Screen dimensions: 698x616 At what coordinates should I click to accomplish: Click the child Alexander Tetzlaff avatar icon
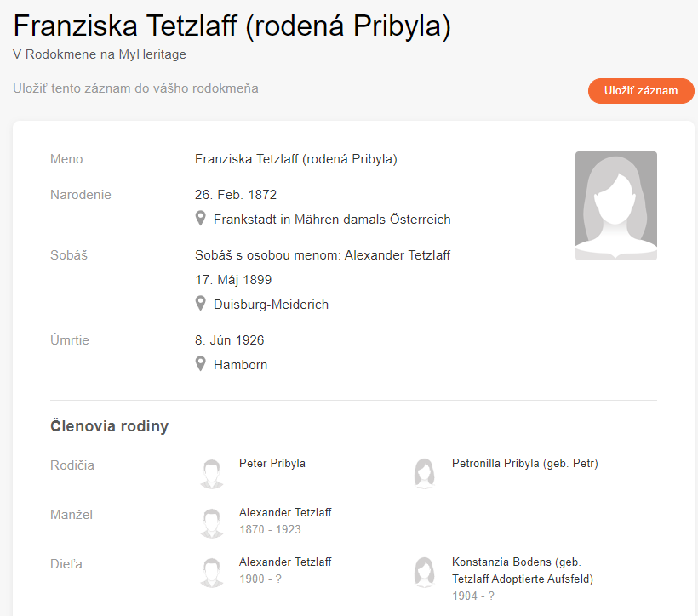pos(213,572)
